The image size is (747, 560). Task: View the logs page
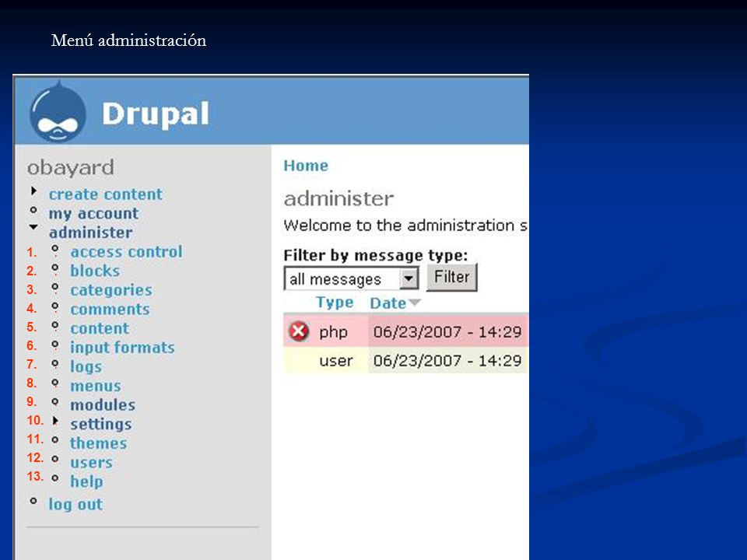pyautogui.click(x=86, y=366)
